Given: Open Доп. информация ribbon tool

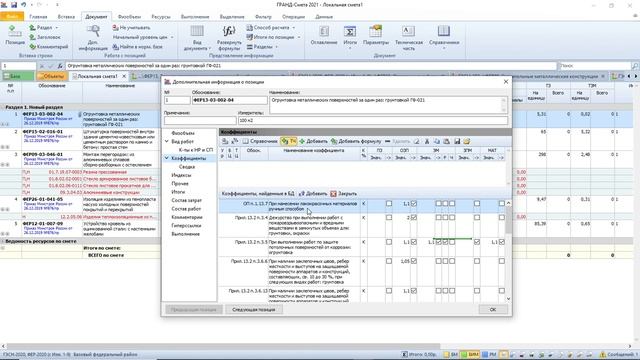Looking at the screenshot, I should [x=93, y=38].
